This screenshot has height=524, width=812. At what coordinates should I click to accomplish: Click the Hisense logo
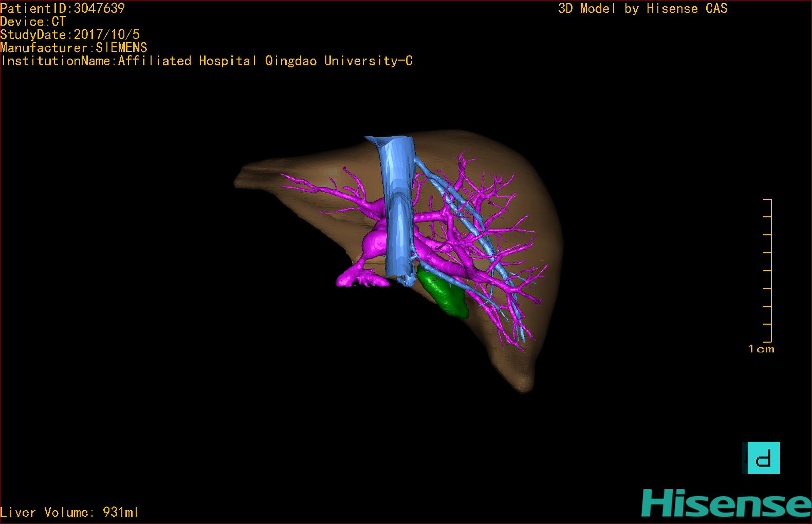coord(726,502)
